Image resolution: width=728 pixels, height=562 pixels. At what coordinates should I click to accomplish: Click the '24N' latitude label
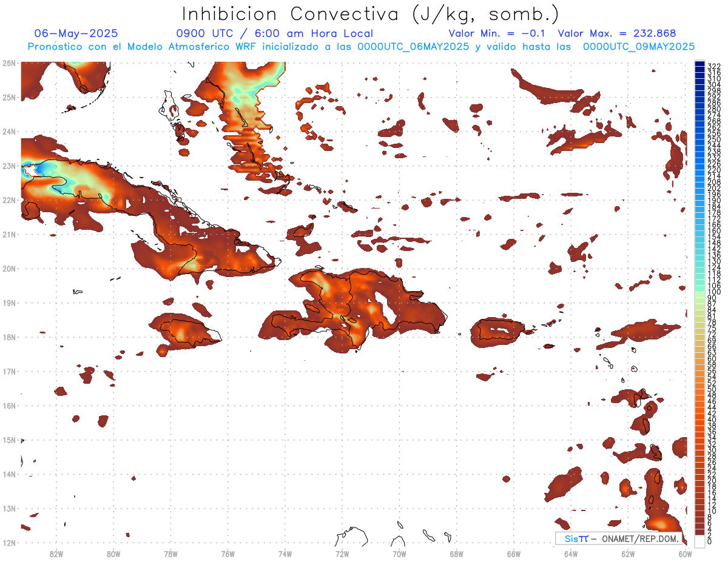tap(8, 132)
